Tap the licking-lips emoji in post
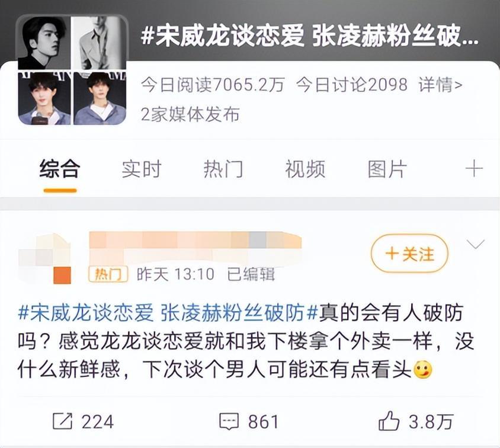The height and width of the screenshot is (448, 500). tap(423, 370)
